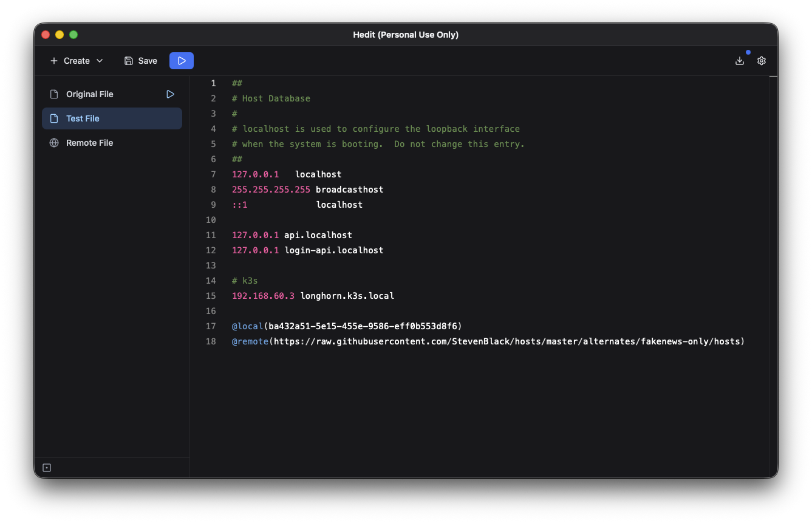Click the Create button label
The height and width of the screenshot is (523, 812).
coord(77,61)
